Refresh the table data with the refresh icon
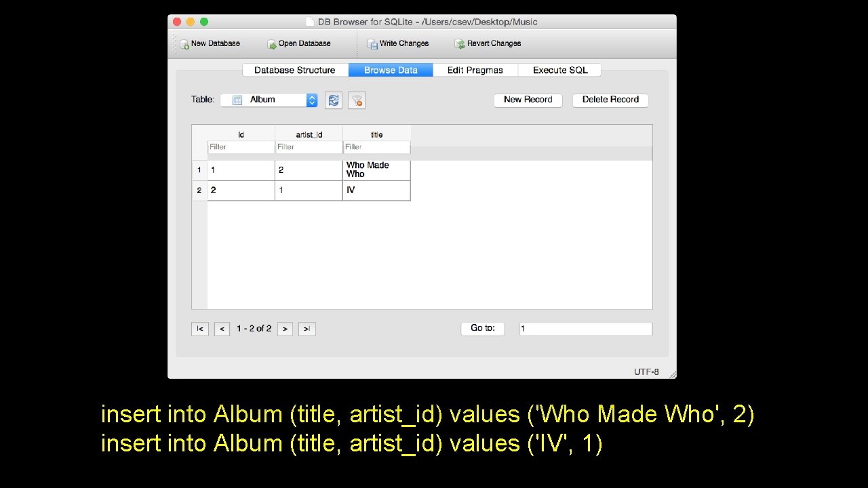The image size is (868, 488). [334, 100]
